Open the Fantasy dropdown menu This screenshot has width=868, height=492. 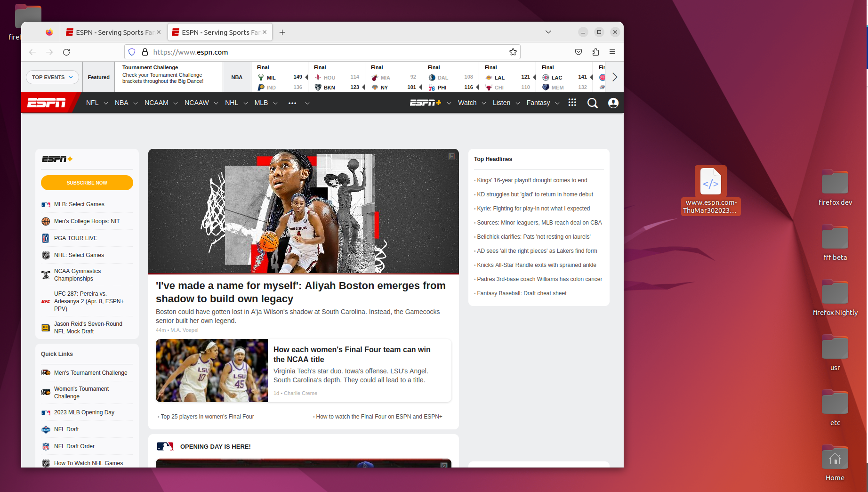[538, 103]
